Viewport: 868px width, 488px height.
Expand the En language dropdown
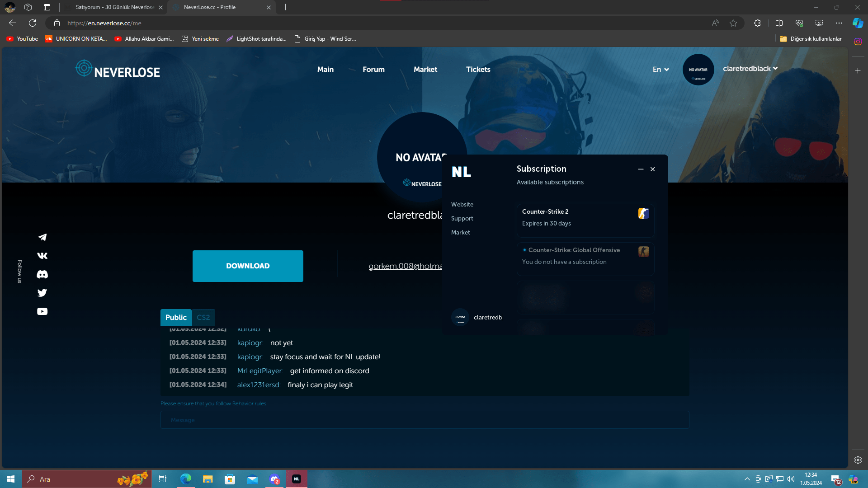pyautogui.click(x=660, y=69)
